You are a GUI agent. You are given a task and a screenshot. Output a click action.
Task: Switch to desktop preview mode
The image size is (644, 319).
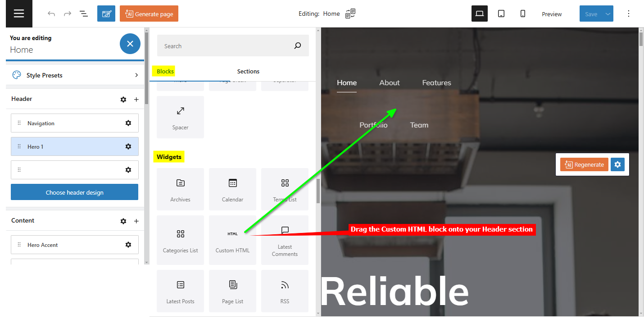point(480,14)
